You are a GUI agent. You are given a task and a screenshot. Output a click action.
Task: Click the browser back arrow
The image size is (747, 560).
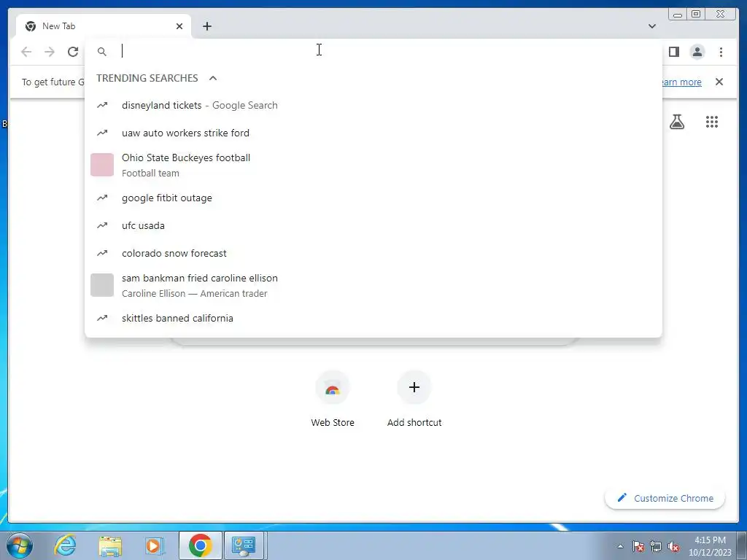click(x=26, y=52)
